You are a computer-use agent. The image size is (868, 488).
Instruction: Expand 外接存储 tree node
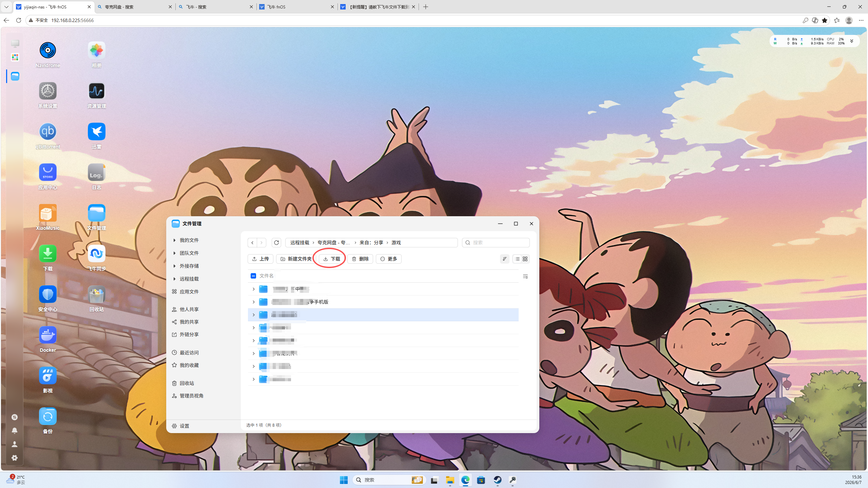[174, 266]
